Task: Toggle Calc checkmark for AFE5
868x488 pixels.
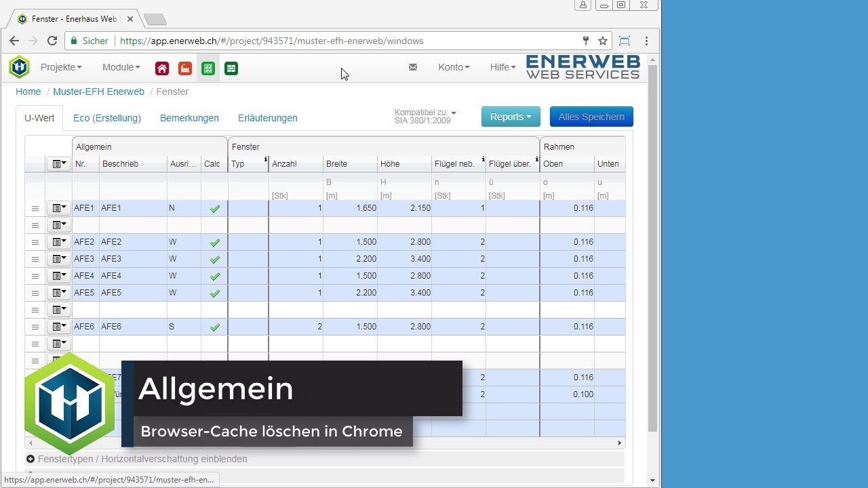Action: click(215, 293)
